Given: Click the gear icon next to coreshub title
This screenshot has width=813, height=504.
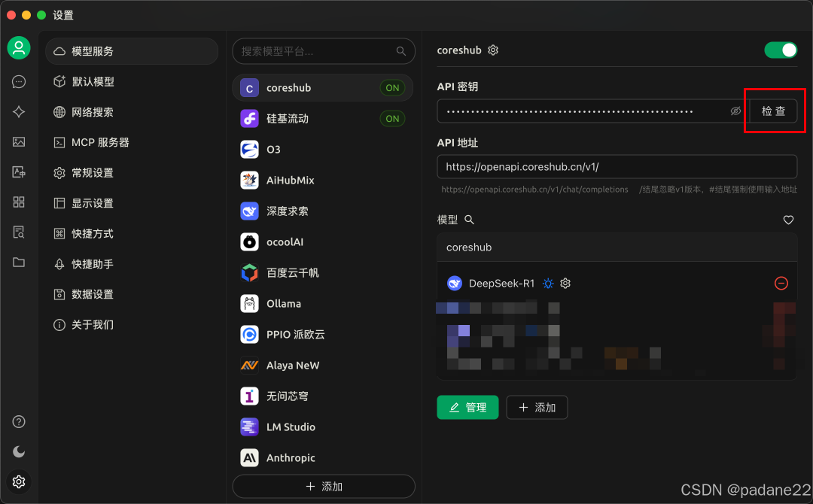Looking at the screenshot, I should point(493,50).
